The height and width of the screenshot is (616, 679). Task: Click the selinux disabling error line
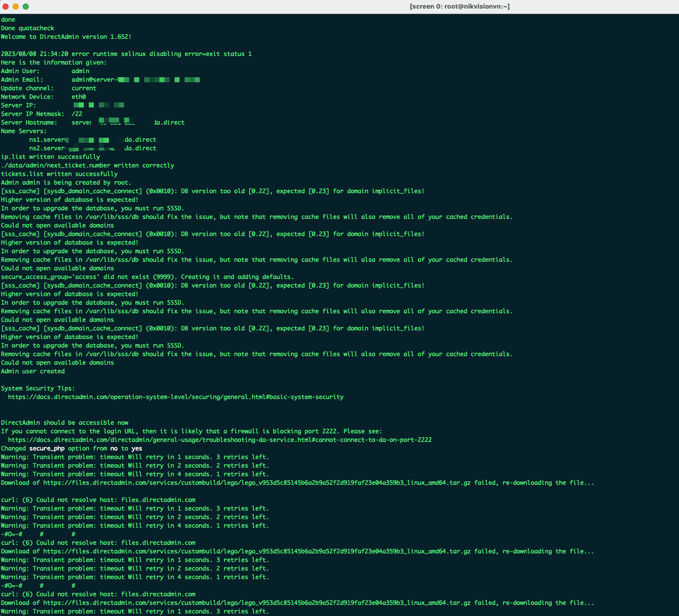click(126, 54)
